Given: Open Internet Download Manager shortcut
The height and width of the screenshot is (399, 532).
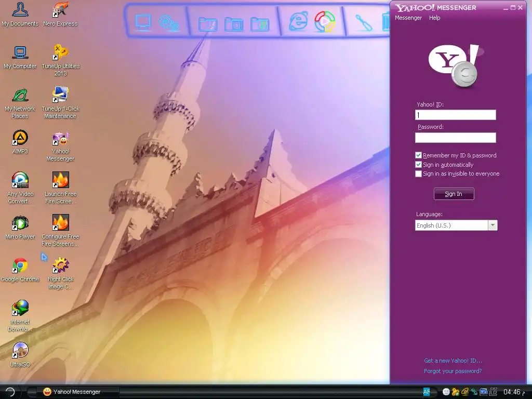Looking at the screenshot, I should pos(20,316).
